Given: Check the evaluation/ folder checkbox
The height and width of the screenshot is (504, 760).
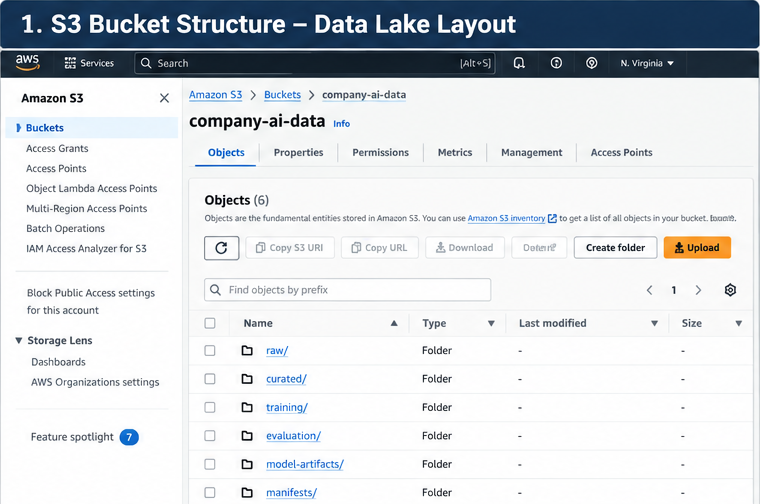Looking at the screenshot, I should pos(210,436).
